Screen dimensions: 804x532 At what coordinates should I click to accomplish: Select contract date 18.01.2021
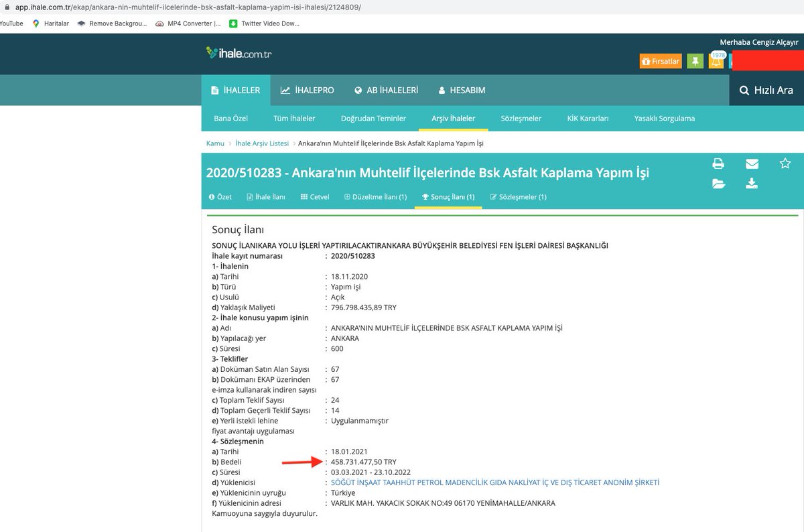(349, 452)
